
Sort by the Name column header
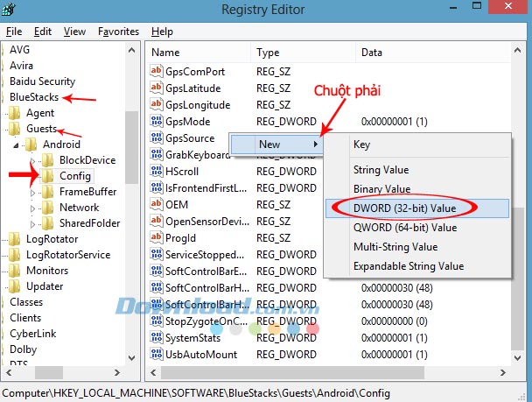[x=199, y=53]
